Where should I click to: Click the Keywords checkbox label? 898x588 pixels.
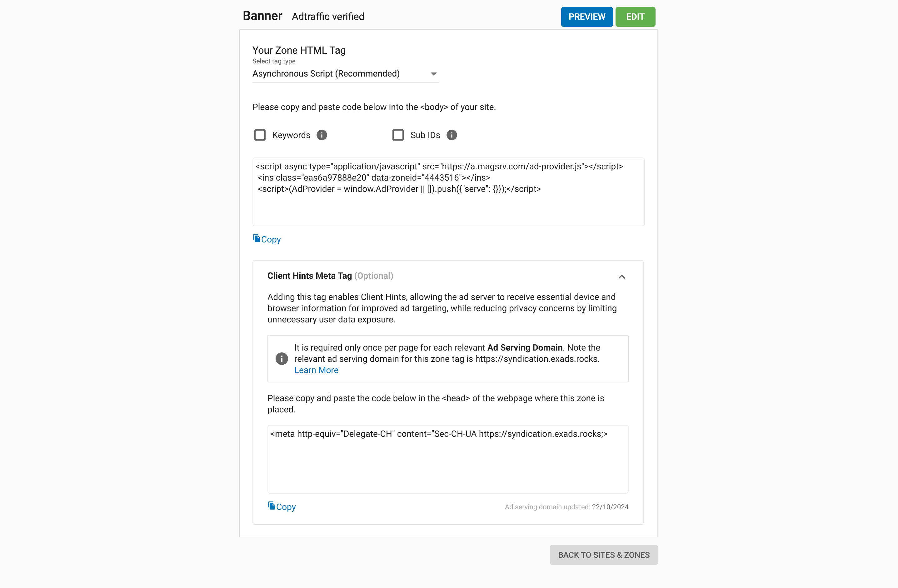(291, 135)
